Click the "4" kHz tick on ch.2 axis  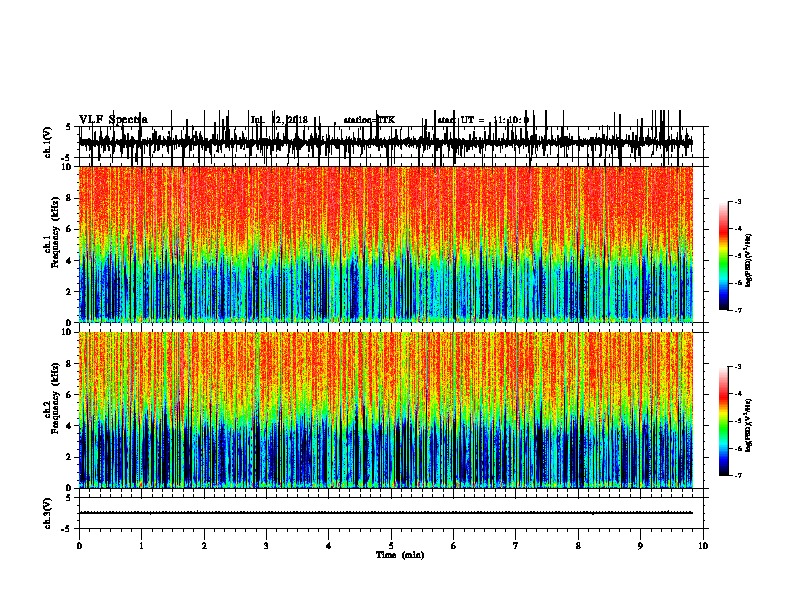point(69,426)
